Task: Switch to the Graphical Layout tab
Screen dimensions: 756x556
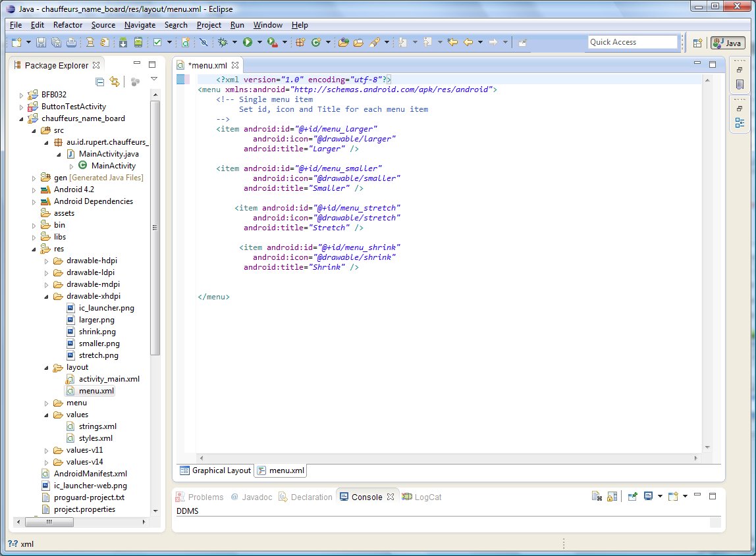Action: tap(215, 470)
